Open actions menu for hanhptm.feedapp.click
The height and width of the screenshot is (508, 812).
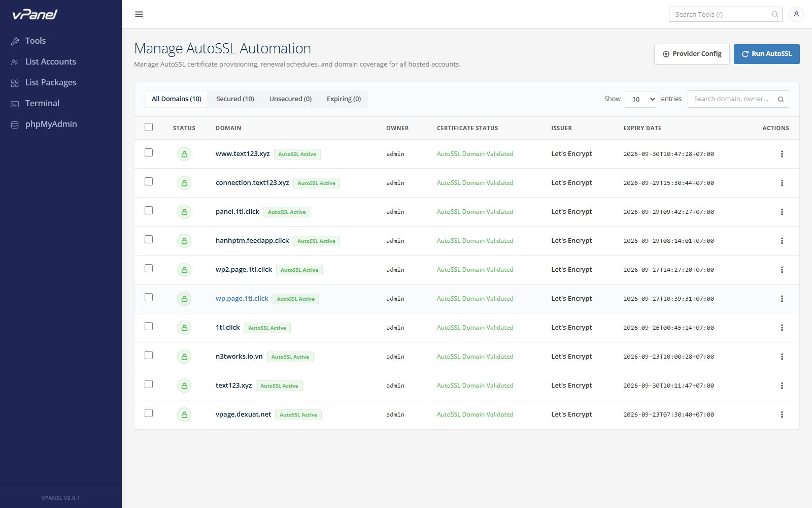782,241
